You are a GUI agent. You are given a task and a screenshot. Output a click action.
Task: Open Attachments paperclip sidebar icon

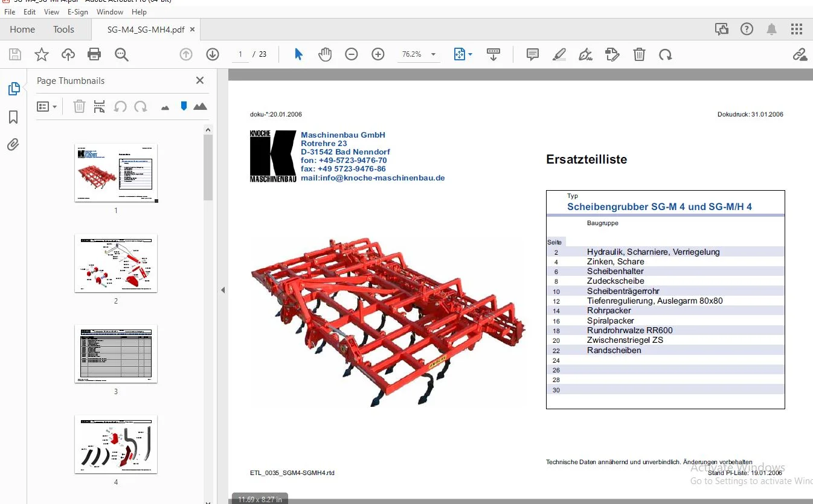13,144
